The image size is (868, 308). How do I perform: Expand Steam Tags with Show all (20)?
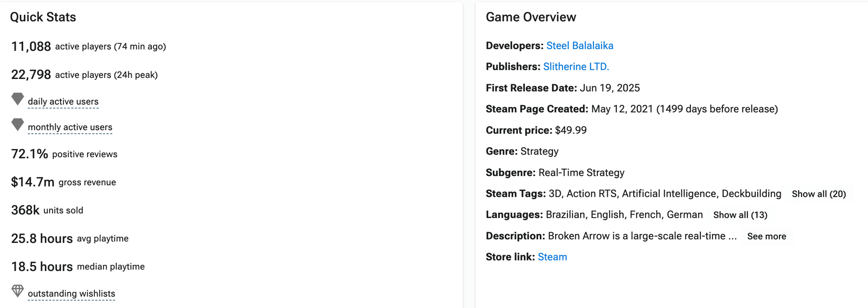point(818,194)
